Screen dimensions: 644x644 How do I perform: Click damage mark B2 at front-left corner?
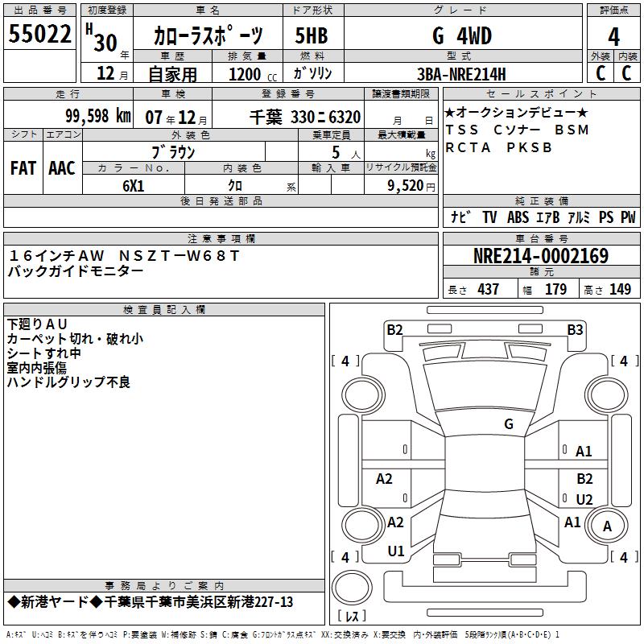point(394,329)
